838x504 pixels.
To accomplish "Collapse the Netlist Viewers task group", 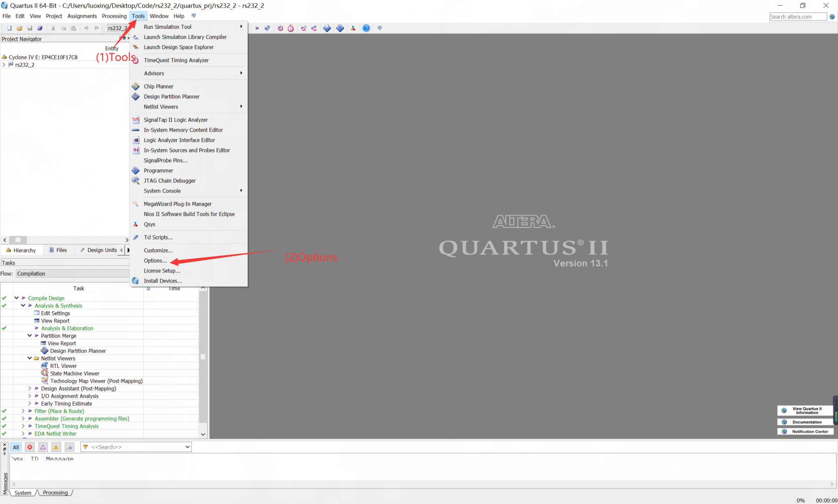I will (x=30, y=358).
